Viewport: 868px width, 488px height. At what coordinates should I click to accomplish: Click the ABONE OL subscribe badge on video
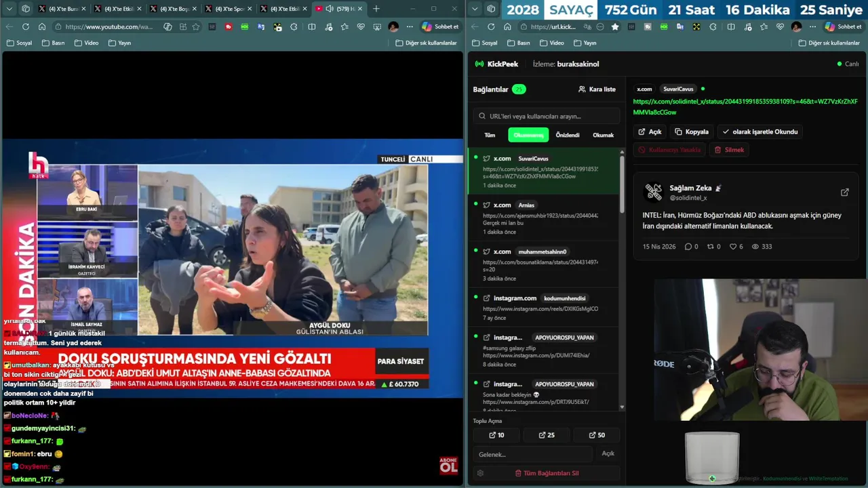point(448,465)
